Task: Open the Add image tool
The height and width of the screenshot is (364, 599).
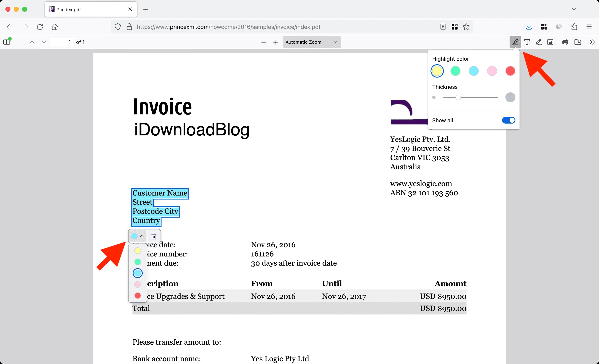Action: pyautogui.click(x=550, y=42)
